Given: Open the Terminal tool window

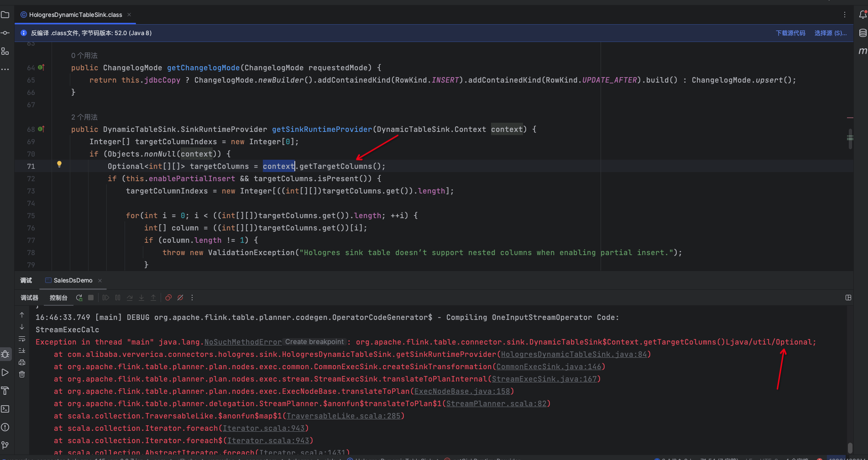Looking at the screenshot, I should point(5,409).
